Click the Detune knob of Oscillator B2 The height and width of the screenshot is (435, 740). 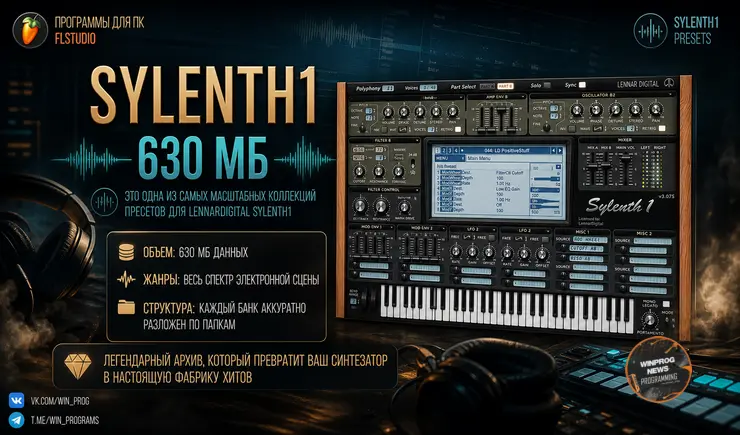(x=615, y=110)
